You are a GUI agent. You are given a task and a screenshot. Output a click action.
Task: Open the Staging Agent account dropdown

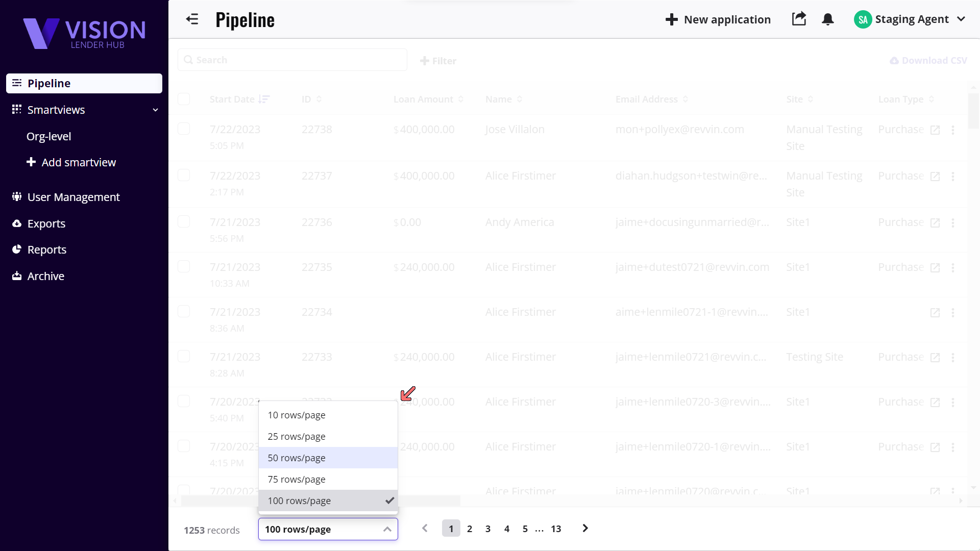961,19
